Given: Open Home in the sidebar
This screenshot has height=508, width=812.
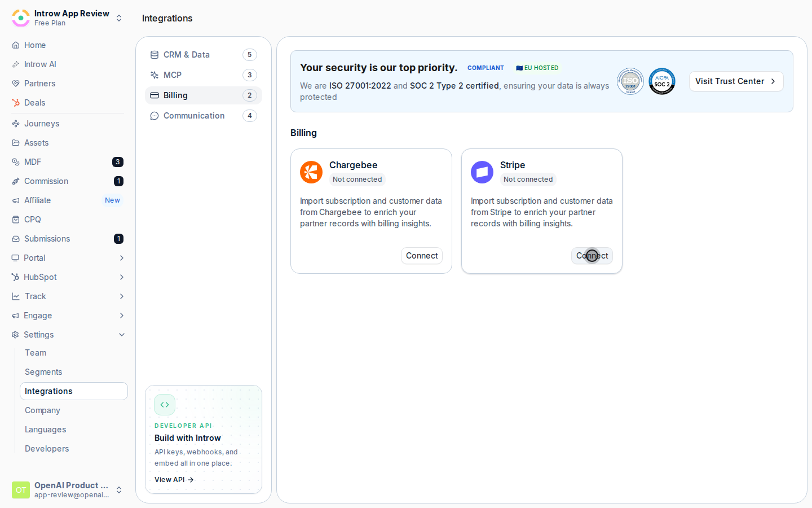Looking at the screenshot, I should tap(68, 45).
